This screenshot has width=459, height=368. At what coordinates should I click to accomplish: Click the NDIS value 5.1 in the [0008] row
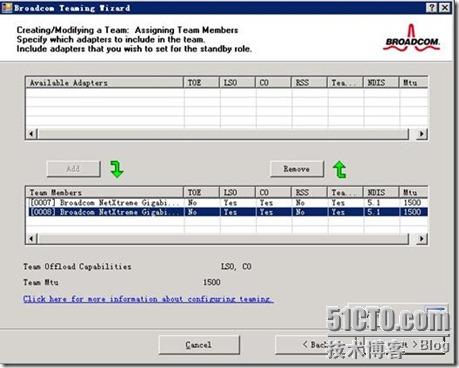(x=373, y=212)
